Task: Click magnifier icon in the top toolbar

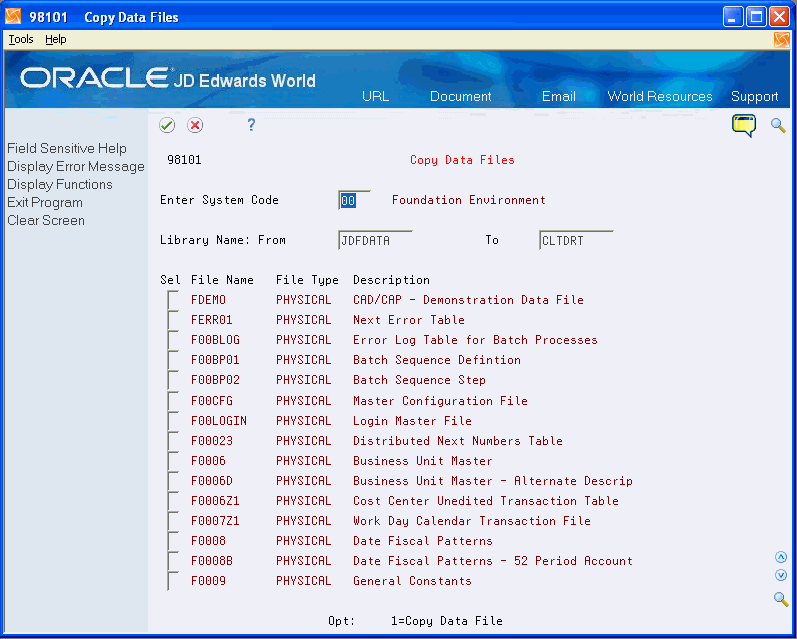Action: click(x=778, y=125)
